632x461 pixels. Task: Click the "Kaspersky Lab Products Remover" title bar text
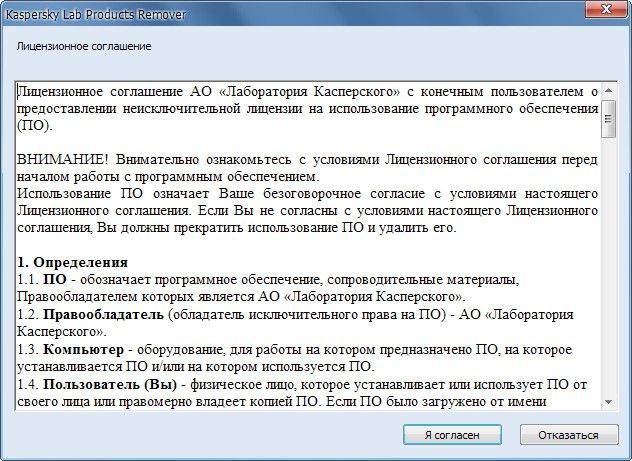(x=96, y=15)
